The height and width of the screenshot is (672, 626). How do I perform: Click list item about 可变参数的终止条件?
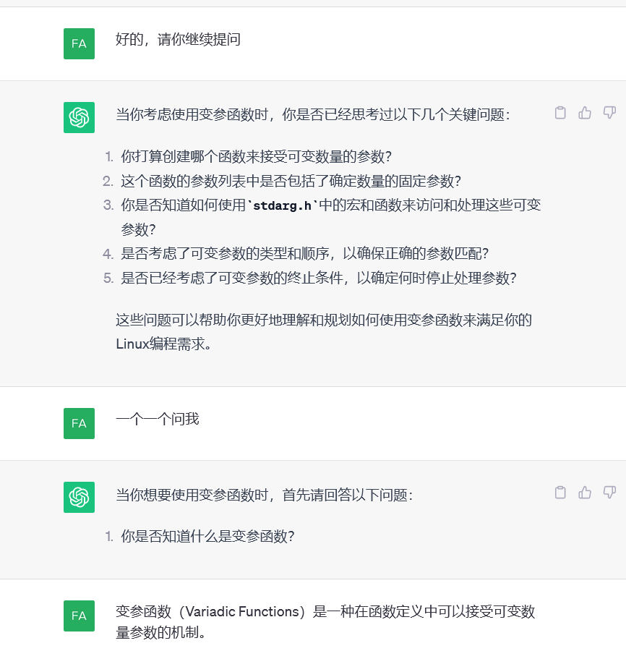[318, 278]
